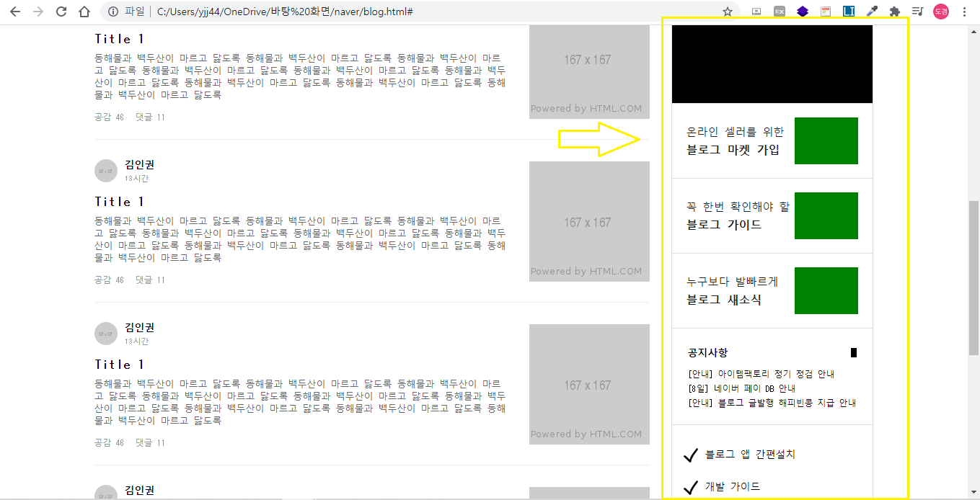Open the Extensions puzzle-piece menu
Image resolution: width=980 pixels, height=500 pixels.
point(895,12)
